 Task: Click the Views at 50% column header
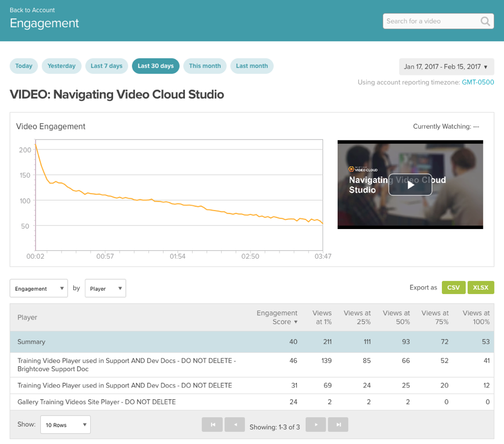396,317
